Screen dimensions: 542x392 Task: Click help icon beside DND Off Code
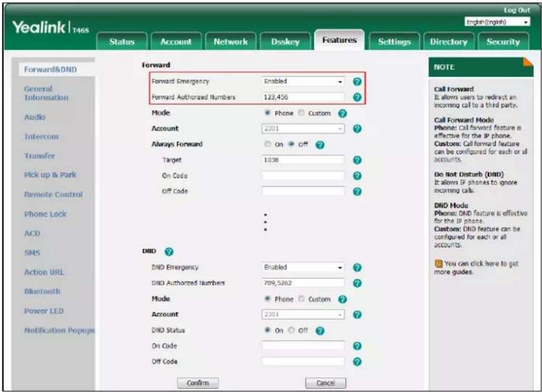357,362
